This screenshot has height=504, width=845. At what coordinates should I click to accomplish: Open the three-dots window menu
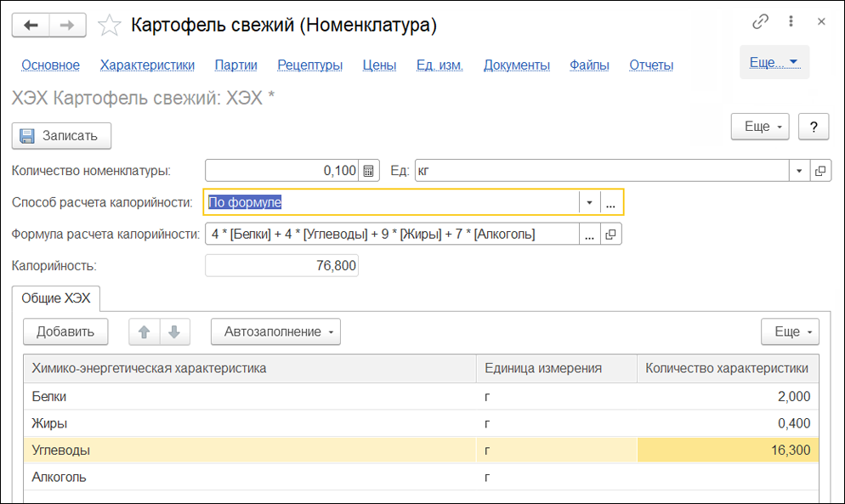(x=791, y=22)
